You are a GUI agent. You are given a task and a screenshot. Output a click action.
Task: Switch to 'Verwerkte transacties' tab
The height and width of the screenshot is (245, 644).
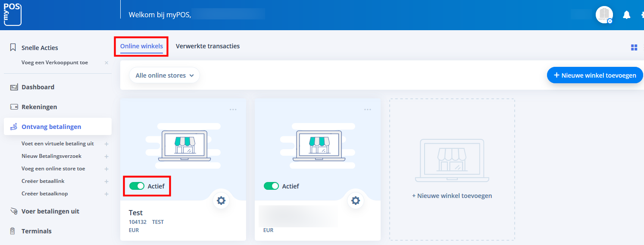click(207, 46)
